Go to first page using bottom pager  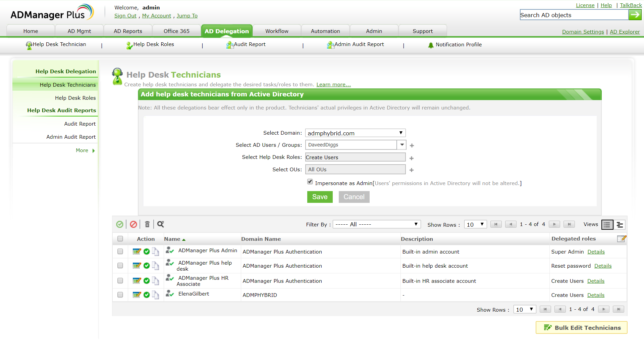point(545,309)
